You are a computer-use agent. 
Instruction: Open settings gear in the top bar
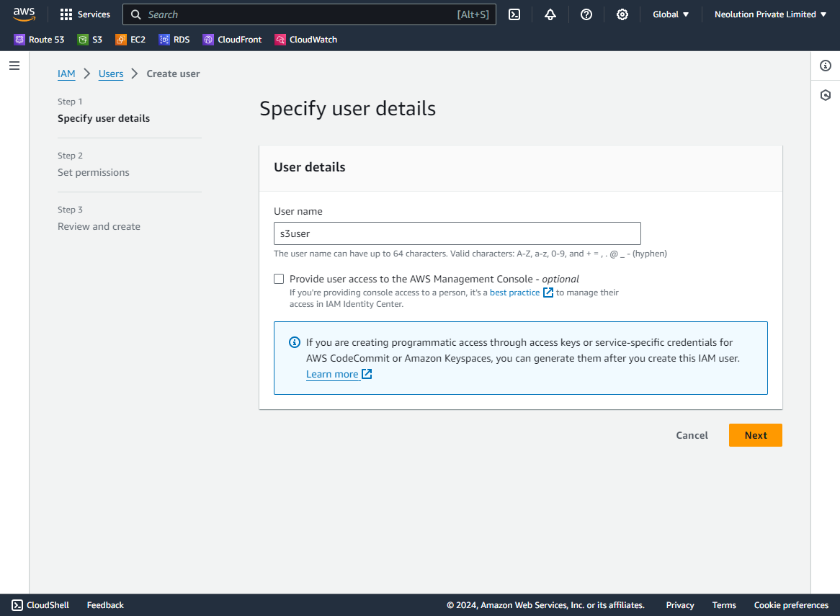pyautogui.click(x=622, y=14)
